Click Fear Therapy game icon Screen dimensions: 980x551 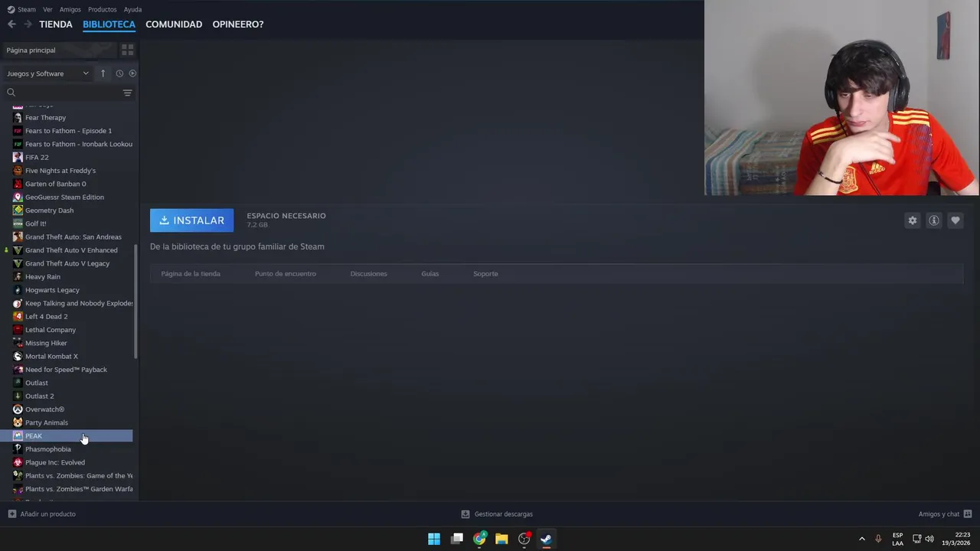[x=18, y=118]
